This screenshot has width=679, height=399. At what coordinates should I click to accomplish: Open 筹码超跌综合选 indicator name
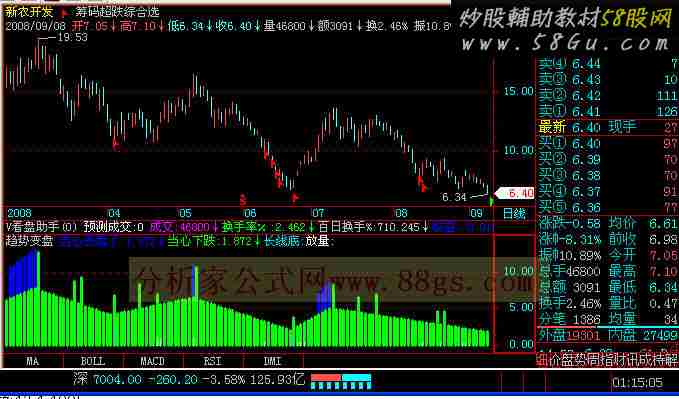[117, 12]
